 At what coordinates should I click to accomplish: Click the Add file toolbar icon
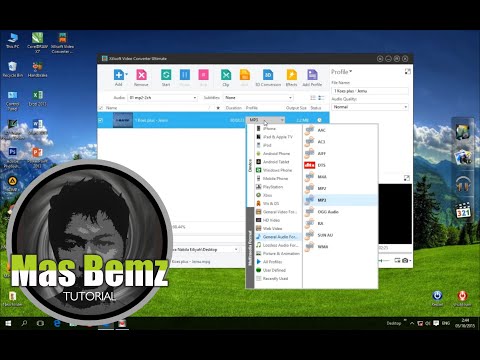pos(118,75)
